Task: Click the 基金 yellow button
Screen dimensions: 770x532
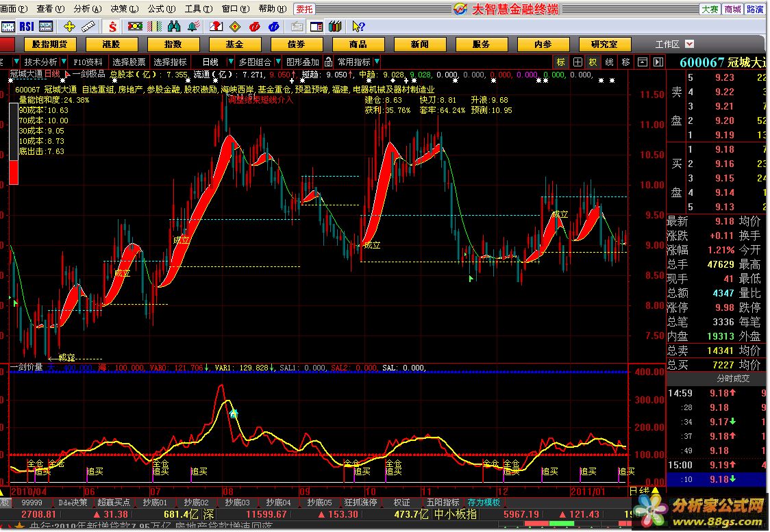Action: (235, 45)
